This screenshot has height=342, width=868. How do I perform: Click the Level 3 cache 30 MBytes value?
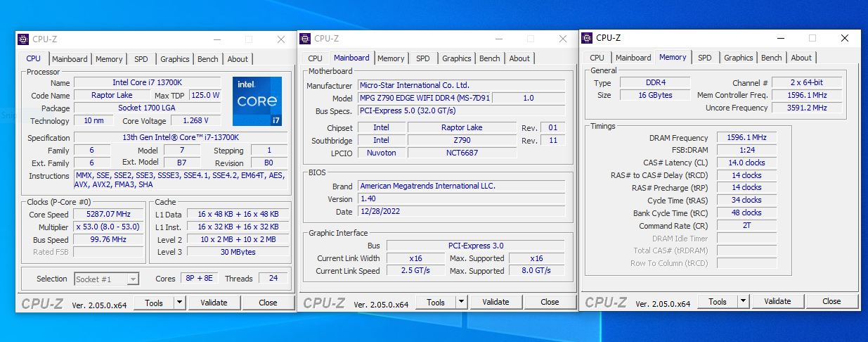(x=238, y=252)
